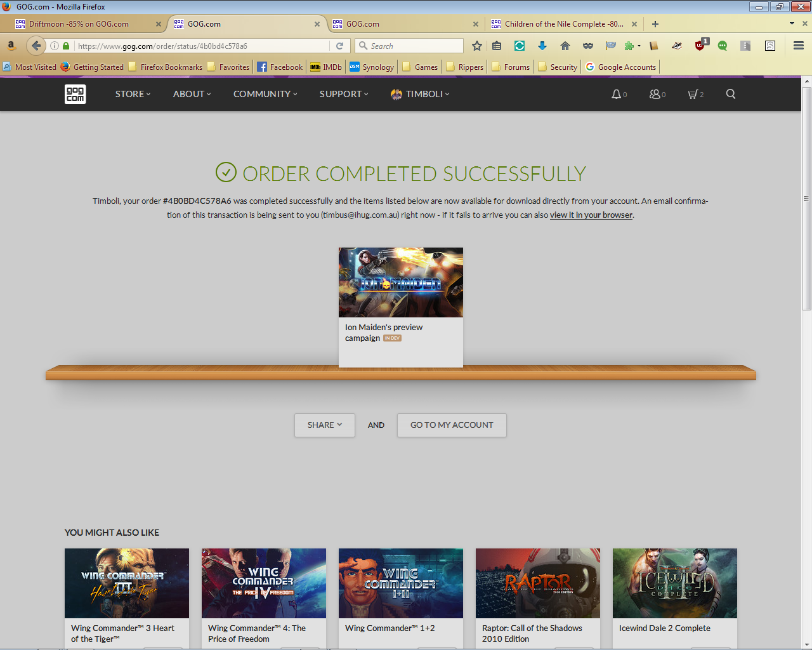This screenshot has height=650, width=812.
Task: Click the green puzzle piece extension icon
Action: 629,46
